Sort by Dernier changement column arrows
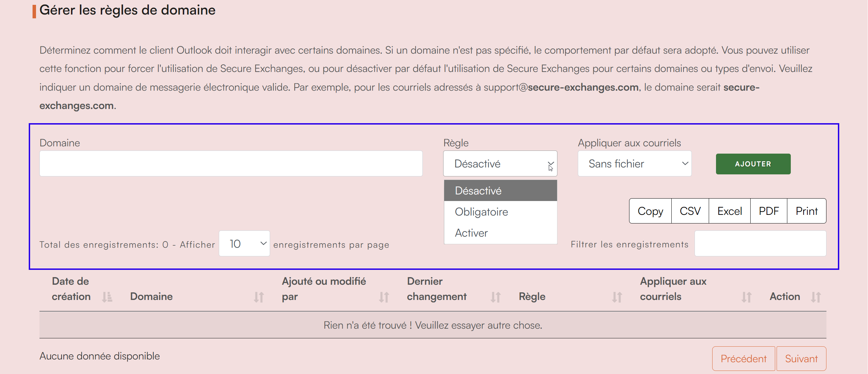 pos(495,297)
